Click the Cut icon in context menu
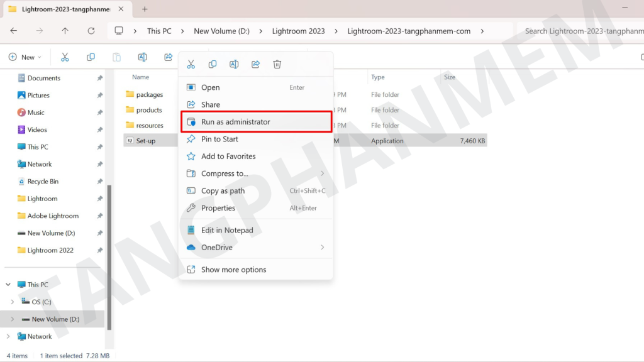This screenshot has width=644, height=362. (191, 64)
